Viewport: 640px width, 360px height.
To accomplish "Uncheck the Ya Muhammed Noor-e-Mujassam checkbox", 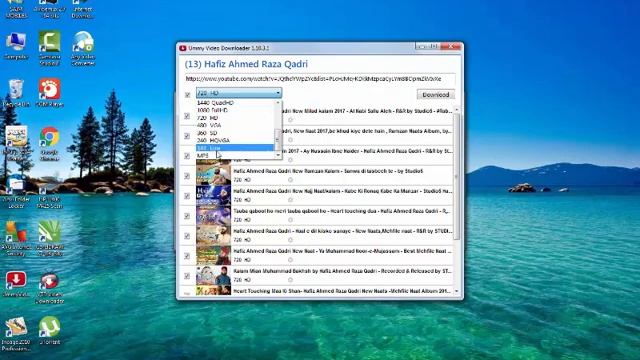I will [187, 256].
